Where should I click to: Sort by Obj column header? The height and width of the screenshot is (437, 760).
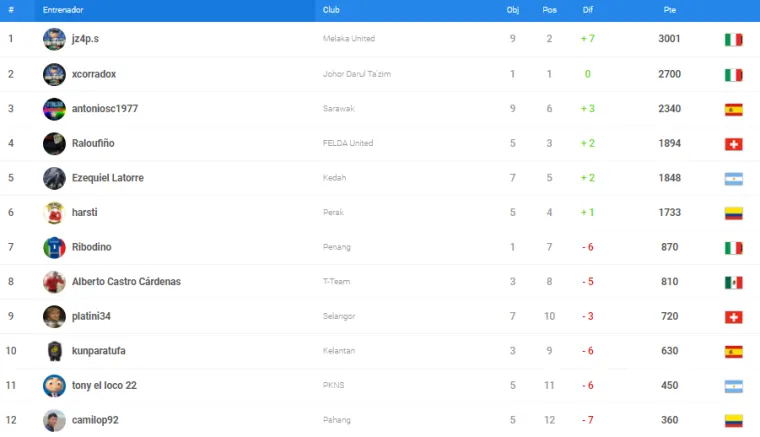coord(512,10)
